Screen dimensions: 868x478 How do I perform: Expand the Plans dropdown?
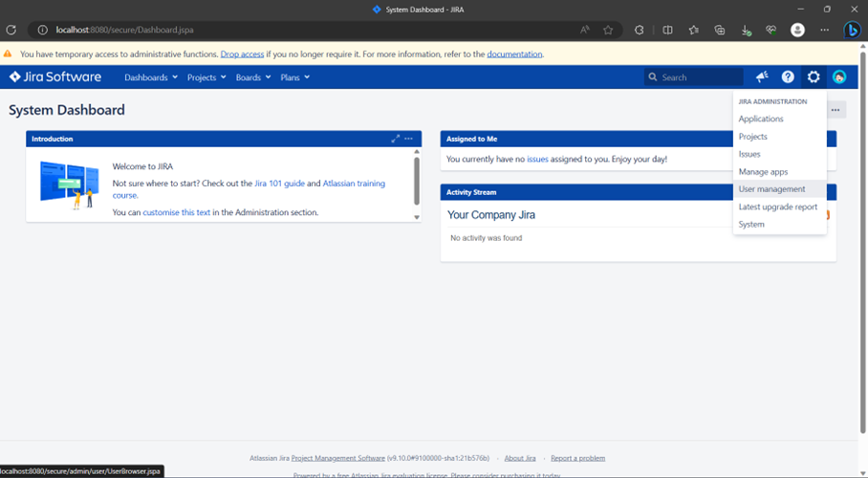coord(294,77)
